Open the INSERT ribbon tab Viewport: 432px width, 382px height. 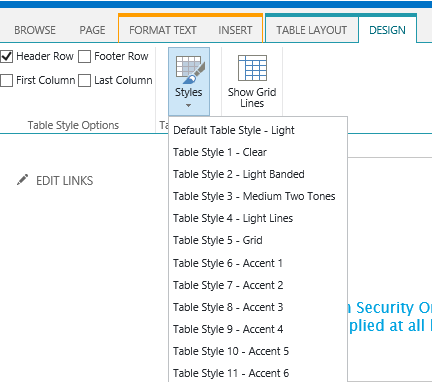coord(235,30)
